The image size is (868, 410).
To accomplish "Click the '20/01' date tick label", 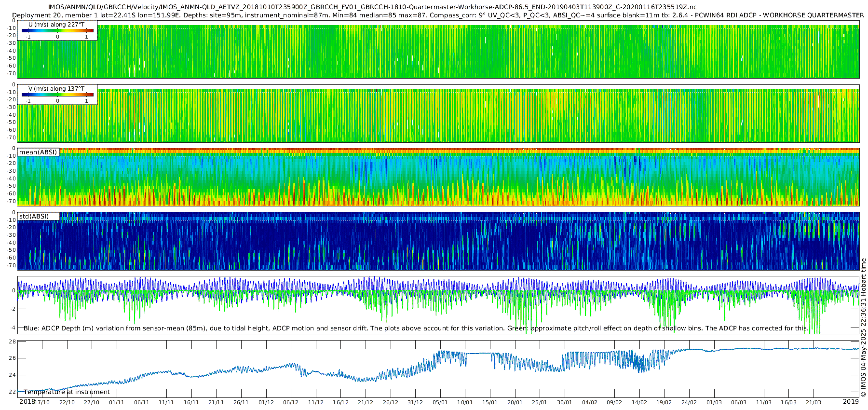I will coord(515,402).
